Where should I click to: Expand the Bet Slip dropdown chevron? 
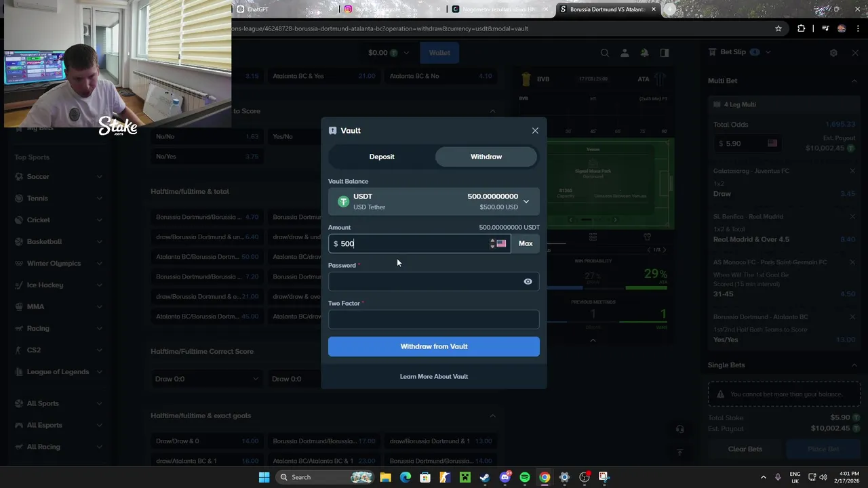click(768, 52)
